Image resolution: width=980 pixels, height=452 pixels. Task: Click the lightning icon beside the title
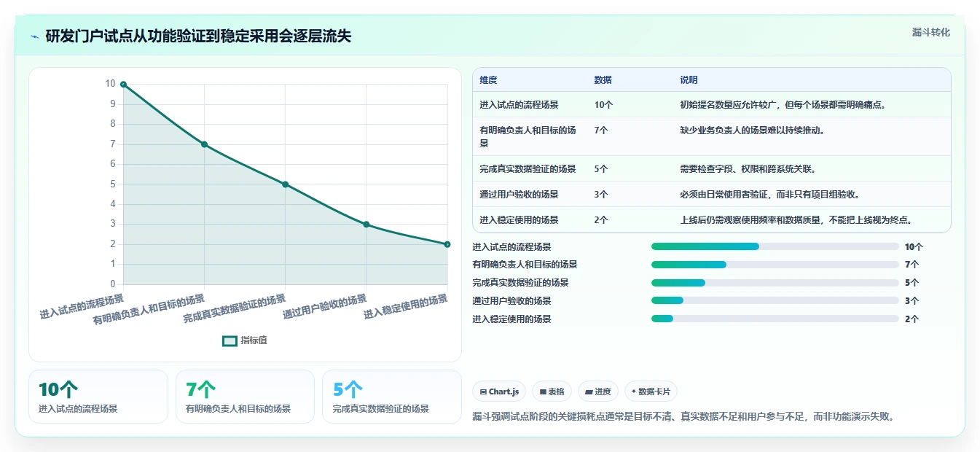point(34,36)
